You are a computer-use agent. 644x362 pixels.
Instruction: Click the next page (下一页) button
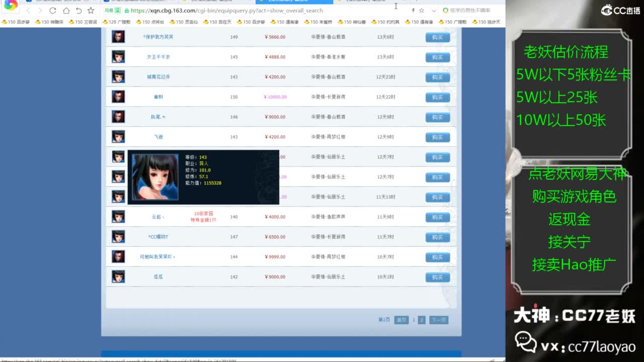coord(438,320)
